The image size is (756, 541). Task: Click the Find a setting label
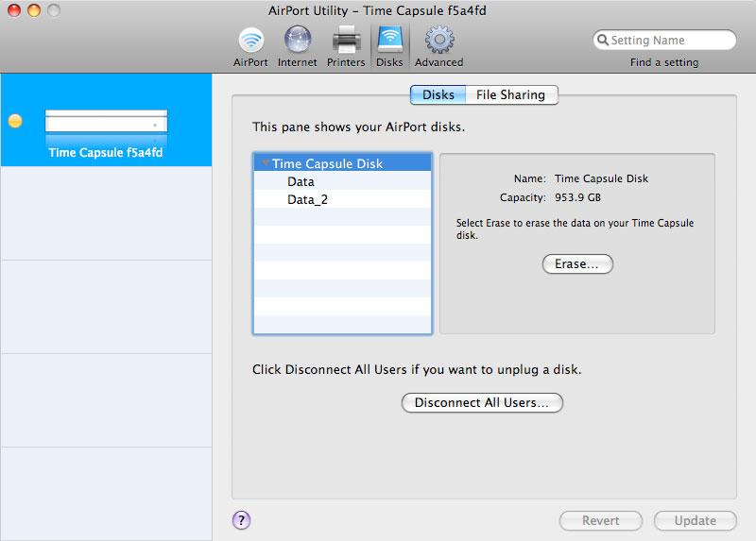click(664, 62)
